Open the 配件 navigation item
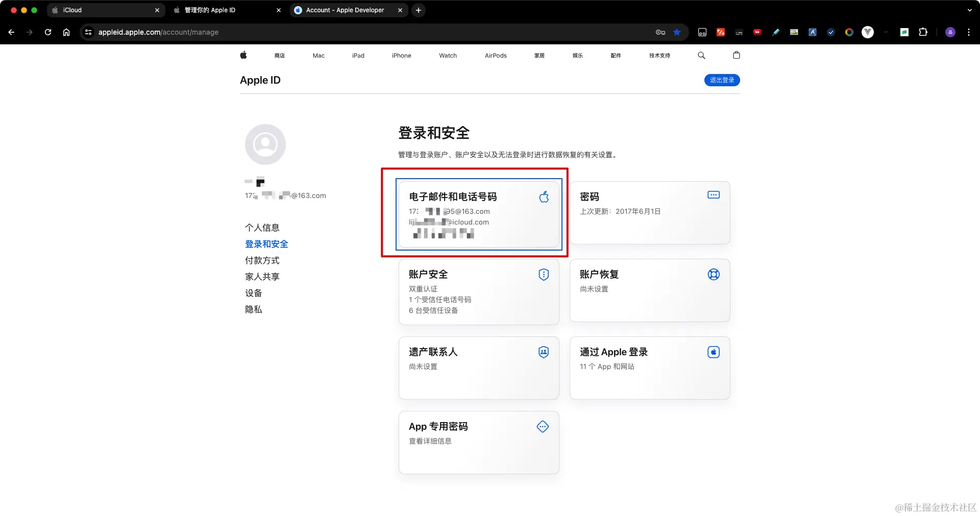 616,56
